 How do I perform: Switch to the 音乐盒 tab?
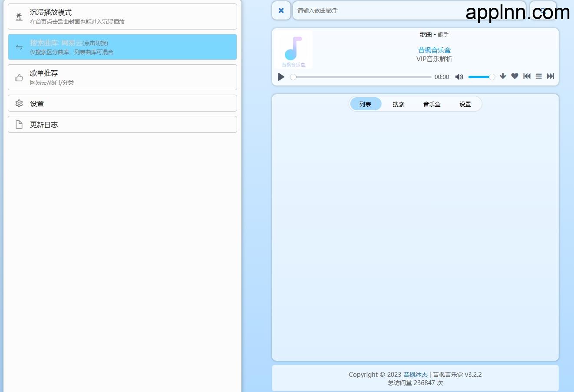[432, 104]
